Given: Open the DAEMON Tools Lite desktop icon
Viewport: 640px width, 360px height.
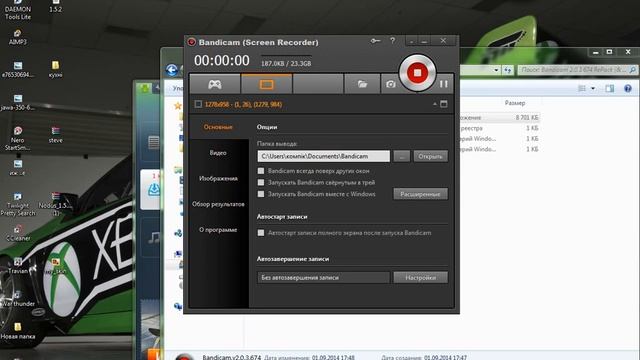Looking at the screenshot, I should pos(18,10).
